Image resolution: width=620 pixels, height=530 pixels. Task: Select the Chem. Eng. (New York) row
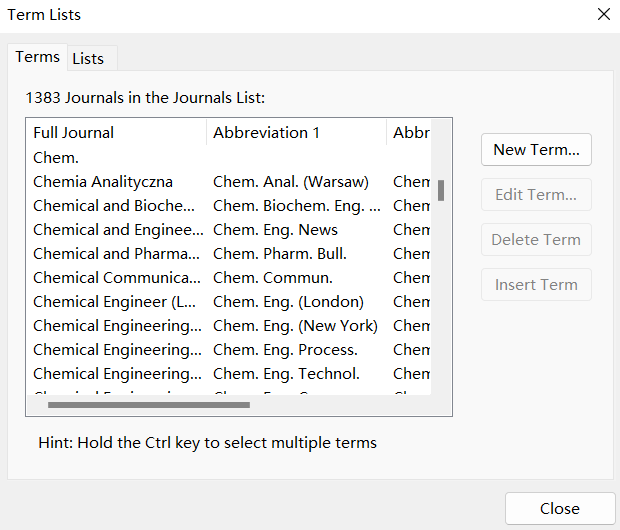pos(229,326)
